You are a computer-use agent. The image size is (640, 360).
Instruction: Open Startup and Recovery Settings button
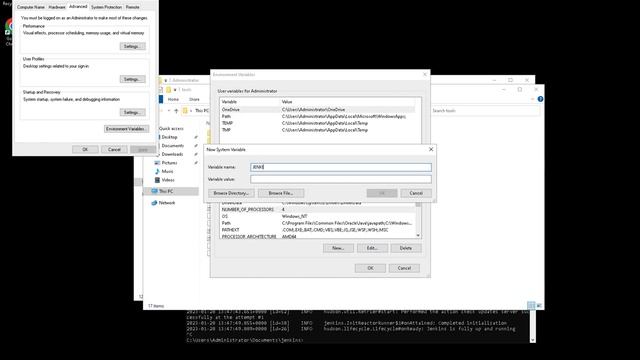tap(132, 112)
